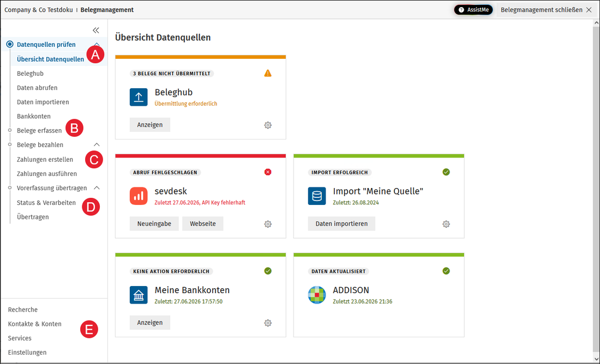The height and width of the screenshot is (364, 600).
Task: Click the Meine Bankkonten bank icon
Action: click(x=139, y=295)
